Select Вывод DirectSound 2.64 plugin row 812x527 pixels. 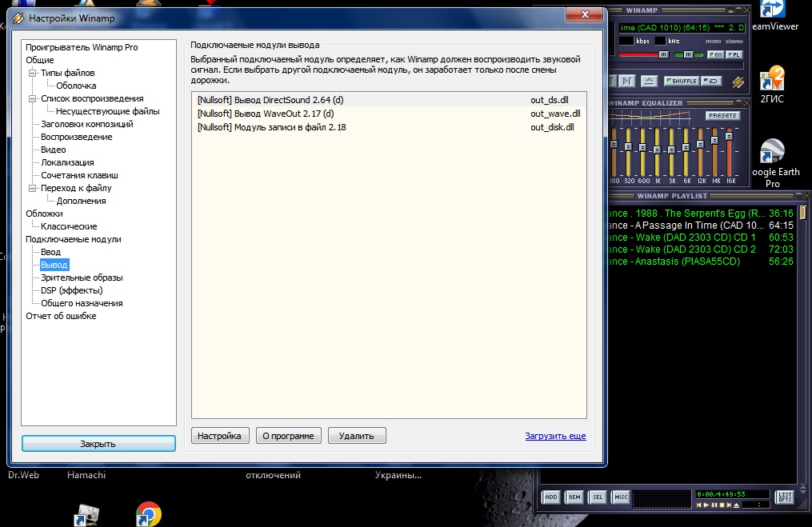pyautogui.click(x=389, y=100)
